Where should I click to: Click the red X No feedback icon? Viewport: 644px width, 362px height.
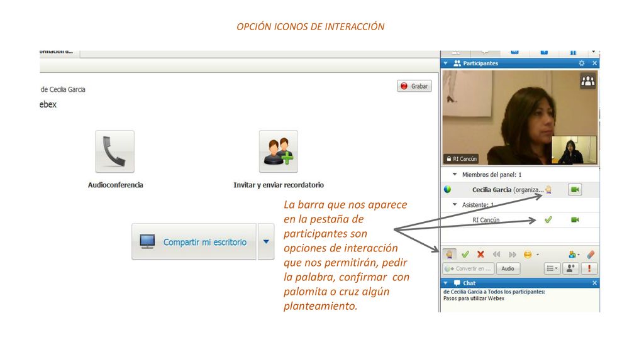pyautogui.click(x=480, y=255)
